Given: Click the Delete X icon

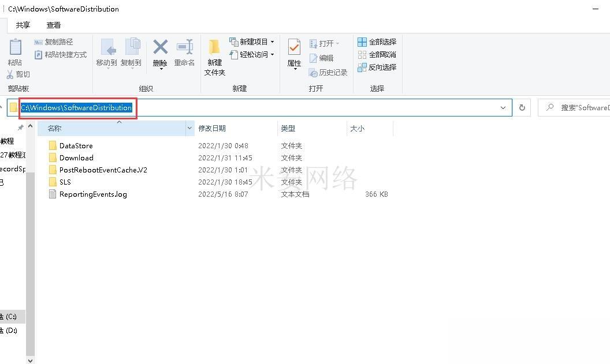Looking at the screenshot, I should pos(160,47).
